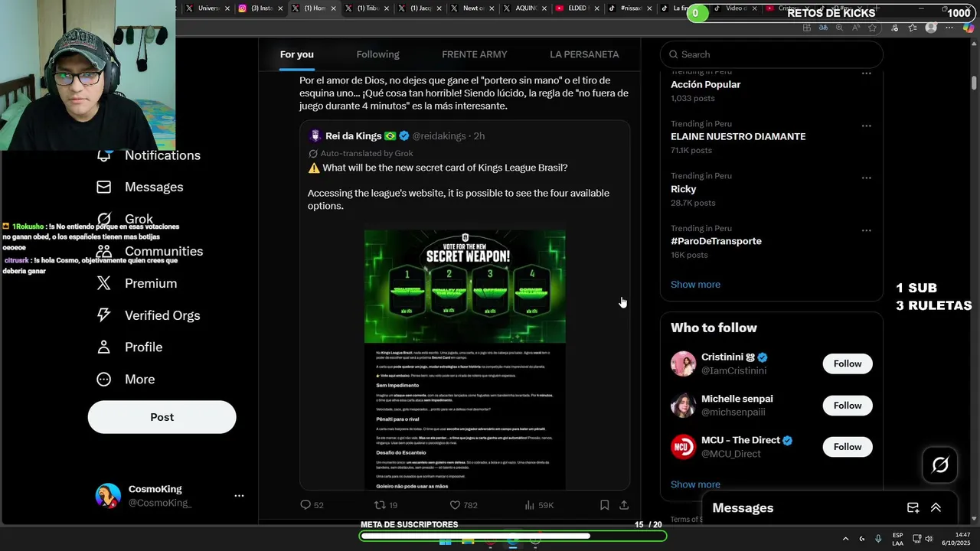The height and width of the screenshot is (551, 980).
Task: Open Rei da Kings profile name
Action: pos(353,136)
